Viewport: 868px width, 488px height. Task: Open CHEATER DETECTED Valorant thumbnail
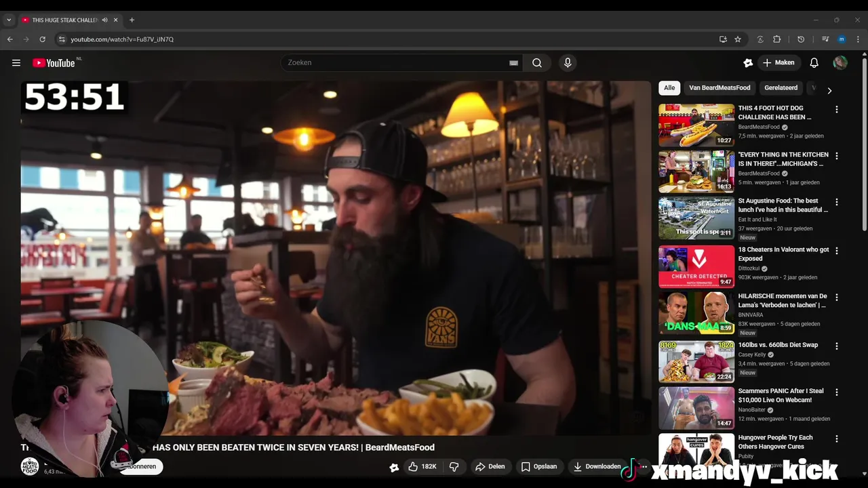(696, 266)
